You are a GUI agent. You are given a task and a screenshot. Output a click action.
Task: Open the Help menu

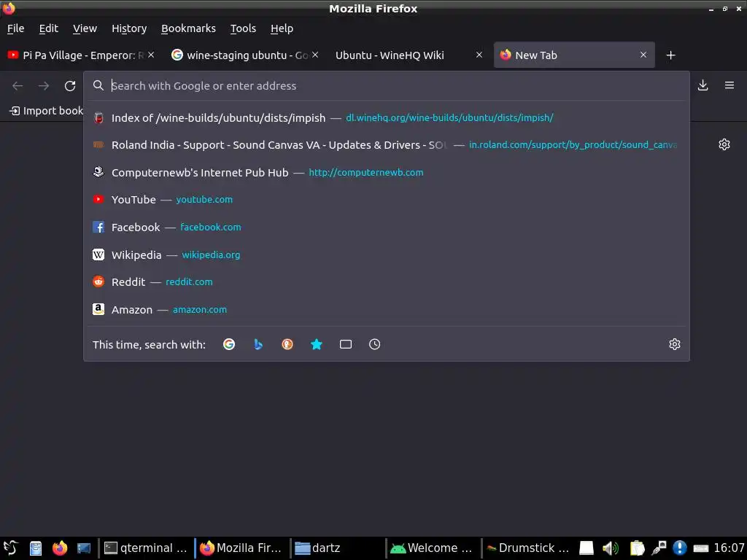282,28
